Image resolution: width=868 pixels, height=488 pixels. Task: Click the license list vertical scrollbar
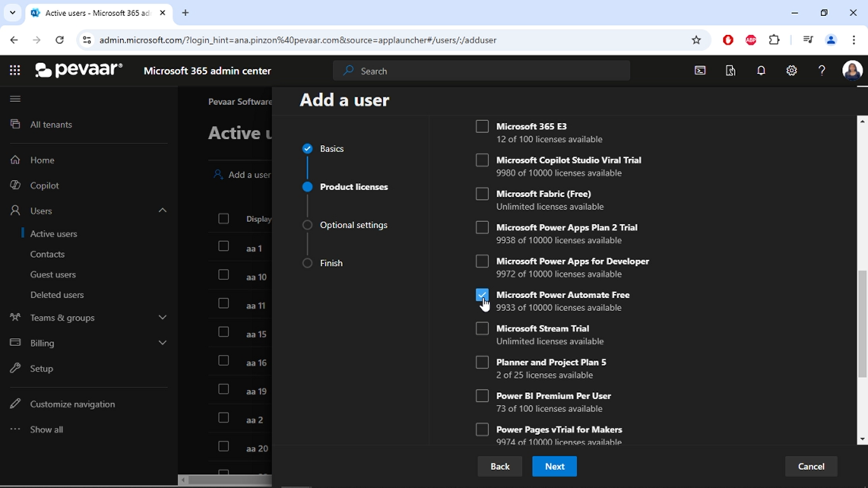[862, 324]
